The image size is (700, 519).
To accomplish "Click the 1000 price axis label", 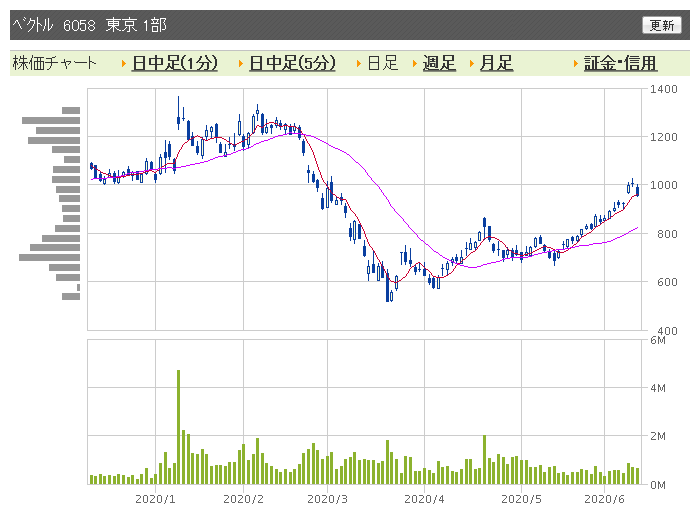I will coord(663,185).
